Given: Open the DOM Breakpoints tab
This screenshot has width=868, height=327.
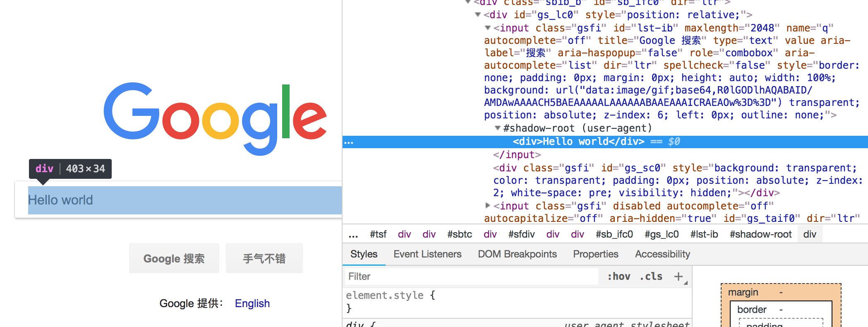Looking at the screenshot, I should pos(517,254).
